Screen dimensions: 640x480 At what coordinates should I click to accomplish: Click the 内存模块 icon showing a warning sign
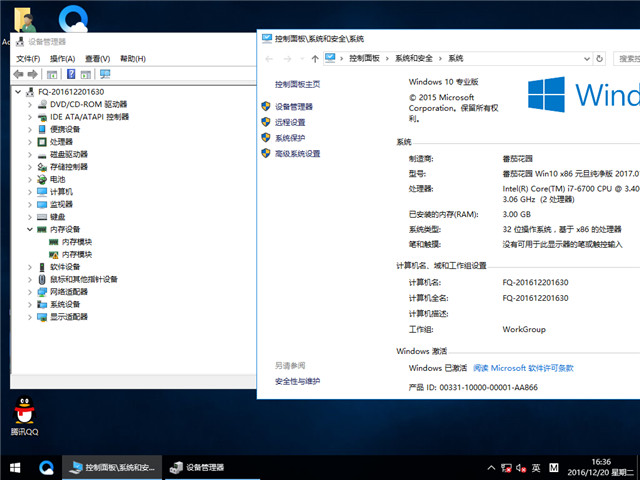[54, 255]
